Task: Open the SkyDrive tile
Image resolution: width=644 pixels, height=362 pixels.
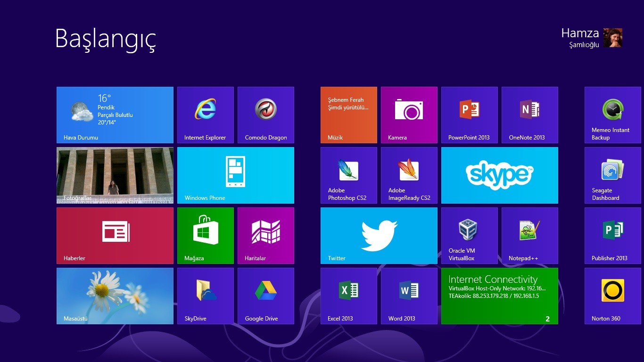Action: (206, 296)
